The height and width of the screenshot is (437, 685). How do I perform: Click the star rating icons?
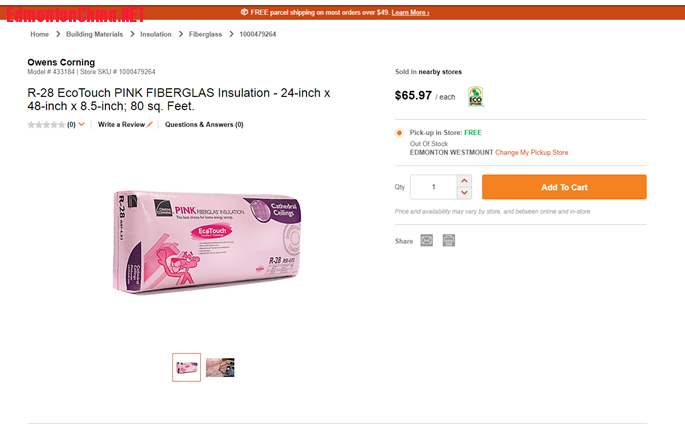[46, 125]
